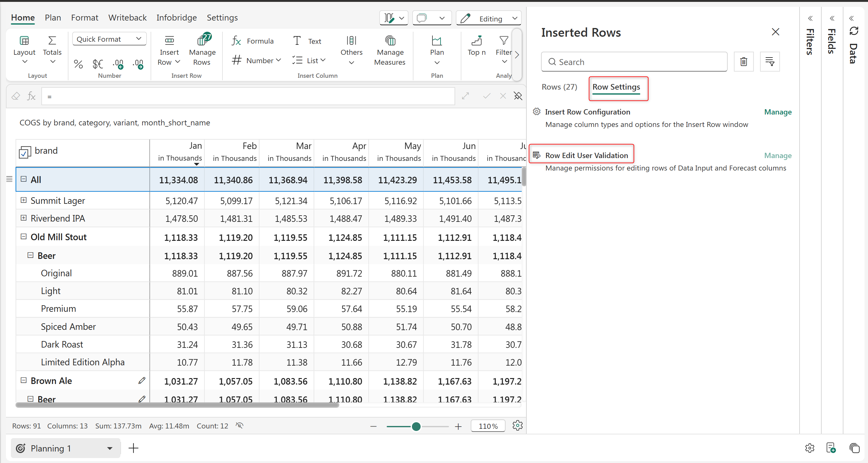Screen dimensions: 868x463
Task: Click the Search field in Inserted Rows
Action: pos(634,62)
